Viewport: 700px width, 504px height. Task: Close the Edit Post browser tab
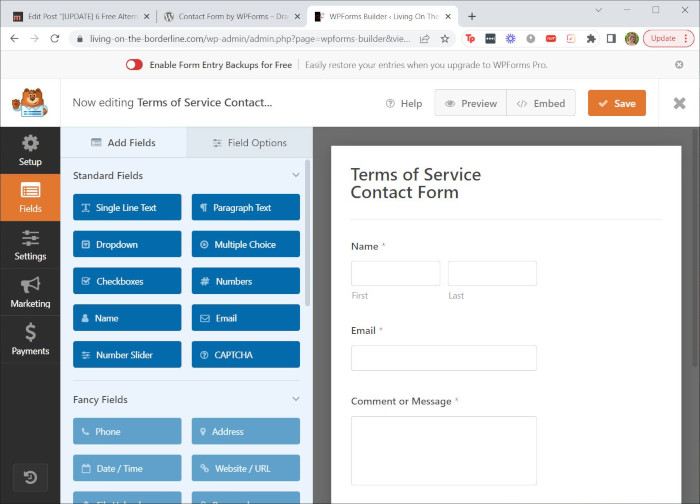click(x=146, y=17)
